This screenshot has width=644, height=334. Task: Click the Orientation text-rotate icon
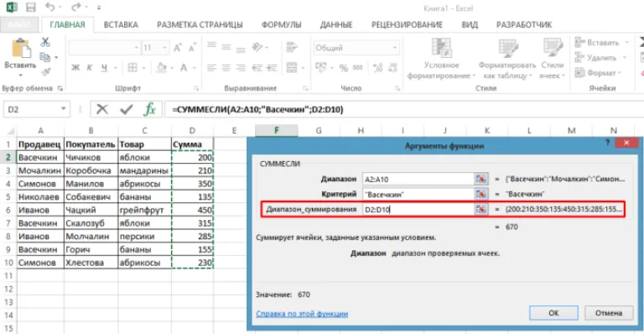pos(257,47)
